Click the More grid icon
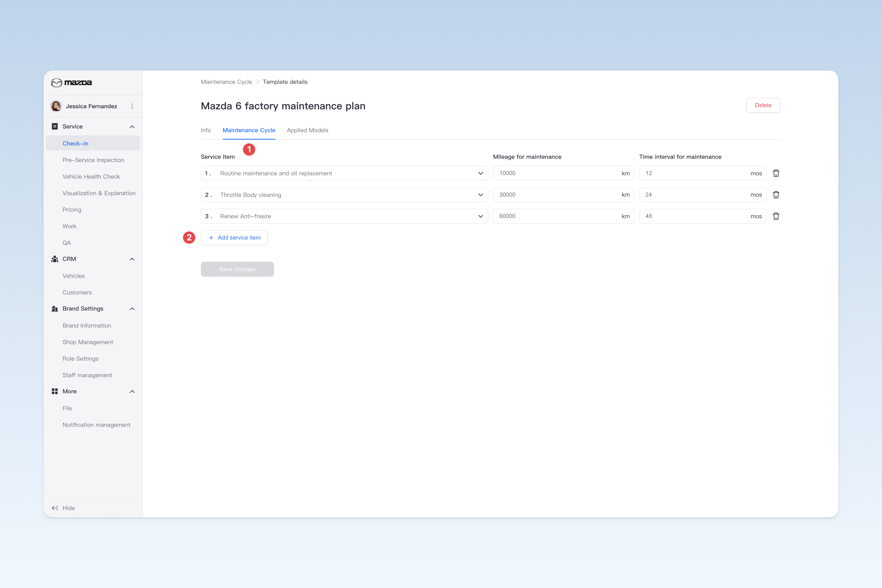Screen dimensions: 882x588 [55, 391]
